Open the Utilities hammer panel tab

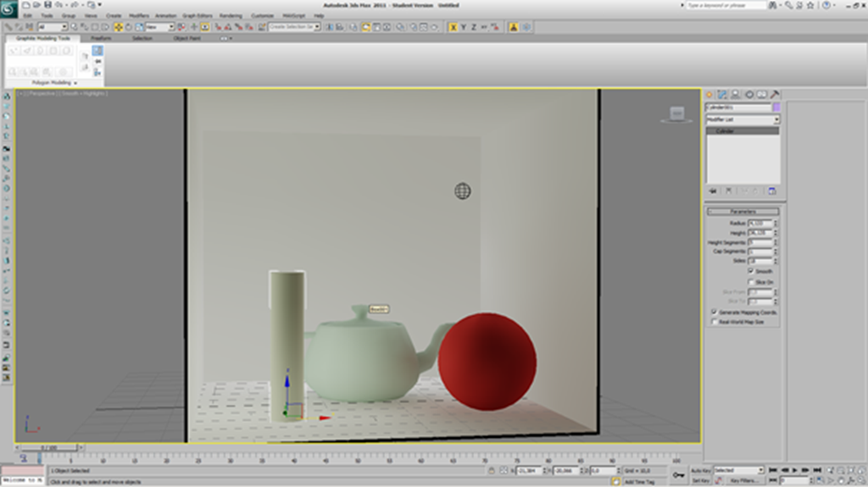point(775,95)
